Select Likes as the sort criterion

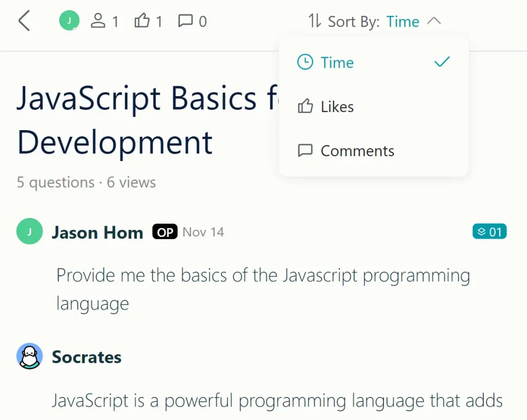coord(337,107)
